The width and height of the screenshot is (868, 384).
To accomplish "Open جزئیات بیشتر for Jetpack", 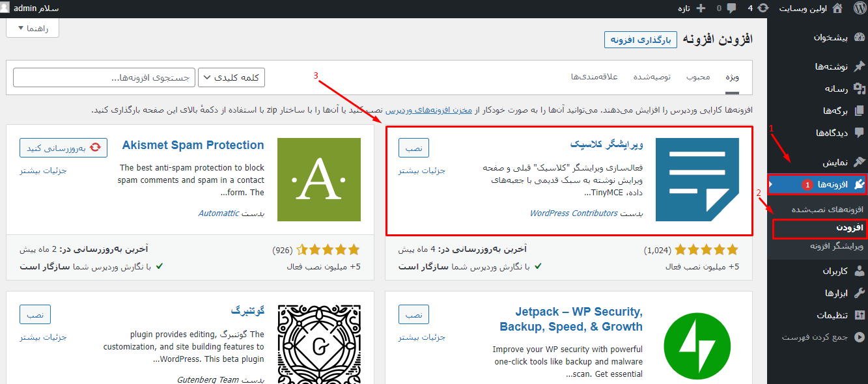I will [422, 337].
